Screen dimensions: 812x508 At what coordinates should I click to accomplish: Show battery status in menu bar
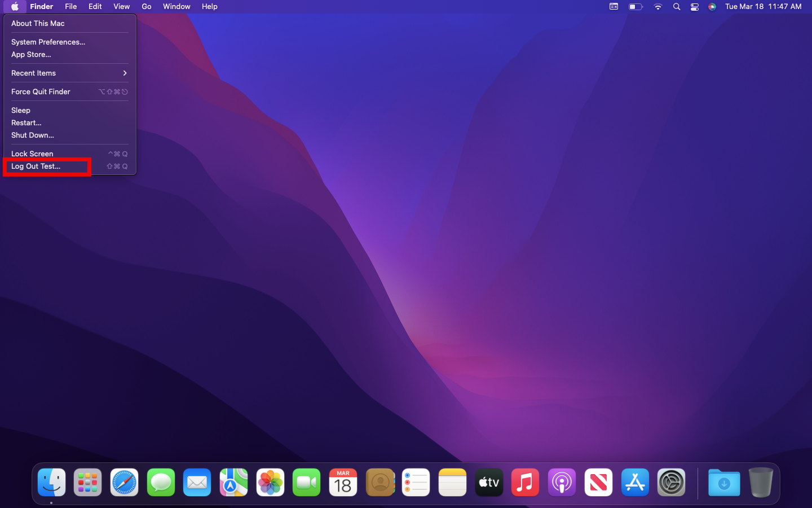tap(636, 7)
